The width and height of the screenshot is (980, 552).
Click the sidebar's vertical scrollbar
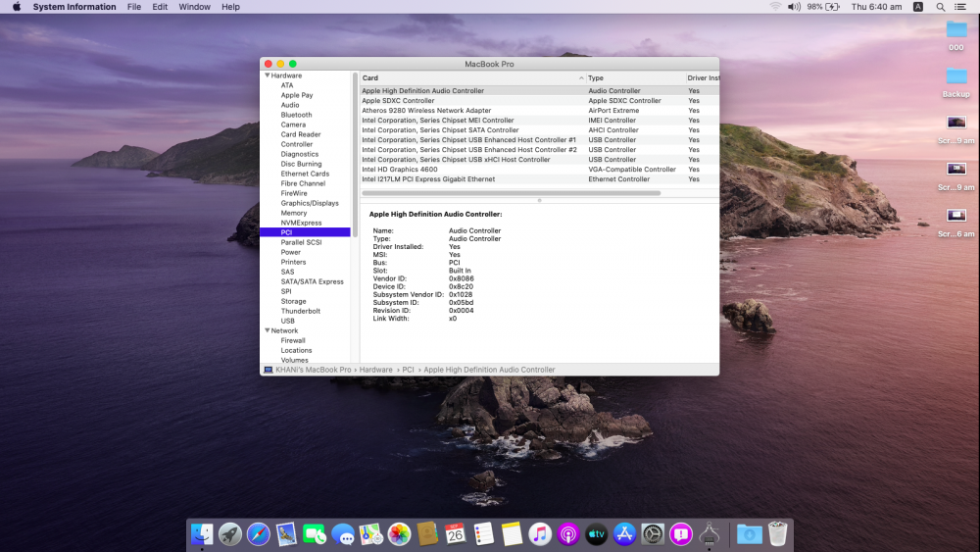pyautogui.click(x=355, y=154)
